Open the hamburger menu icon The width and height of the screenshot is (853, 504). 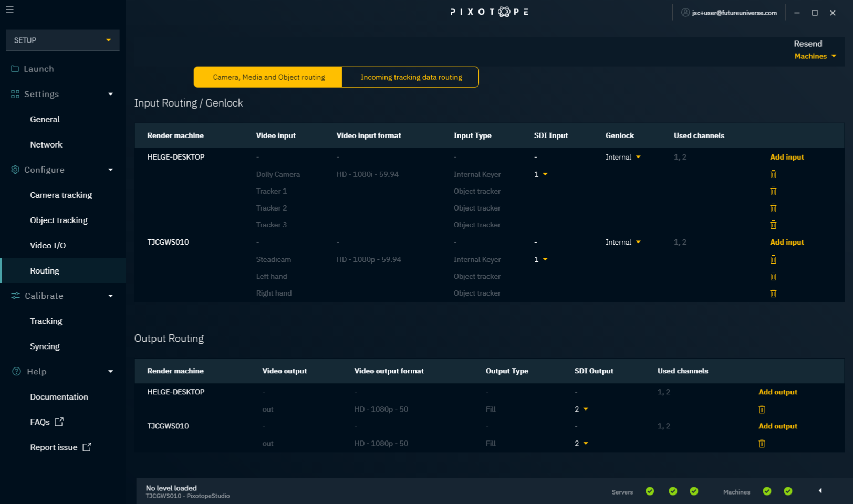click(9, 9)
